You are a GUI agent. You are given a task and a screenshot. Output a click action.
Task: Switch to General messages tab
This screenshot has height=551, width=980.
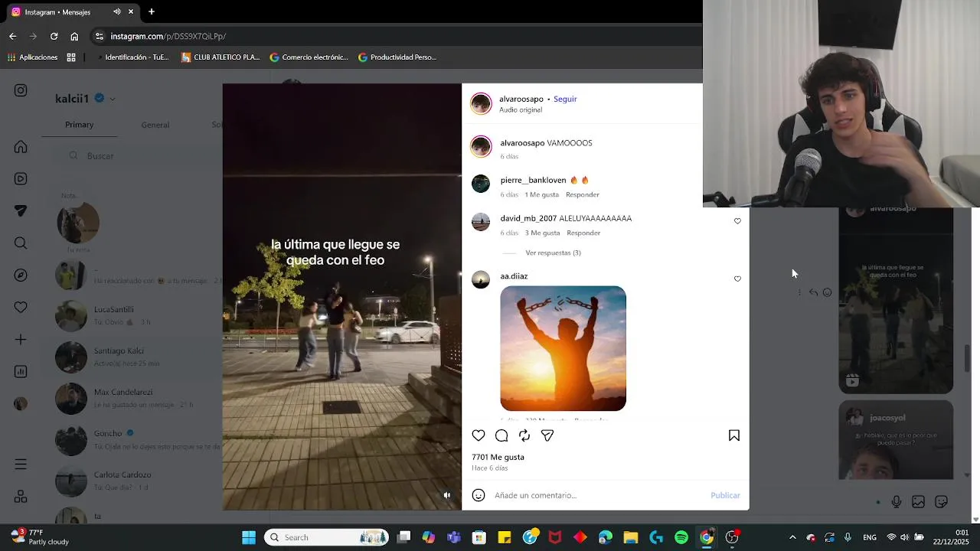(x=155, y=125)
